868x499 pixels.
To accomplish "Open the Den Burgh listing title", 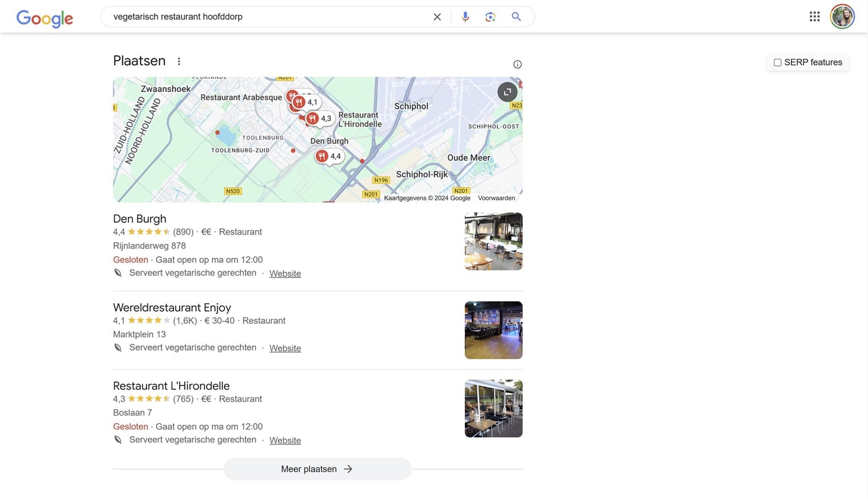I will coord(140,219).
